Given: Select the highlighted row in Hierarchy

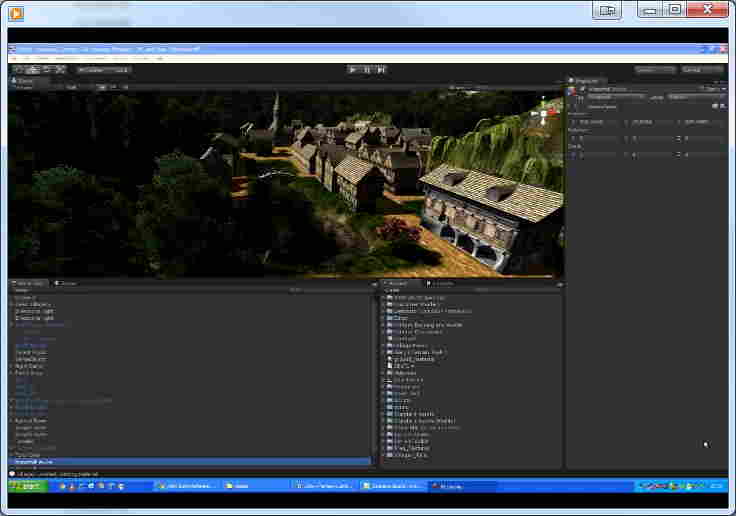Looking at the screenshot, I should tap(190, 462).
